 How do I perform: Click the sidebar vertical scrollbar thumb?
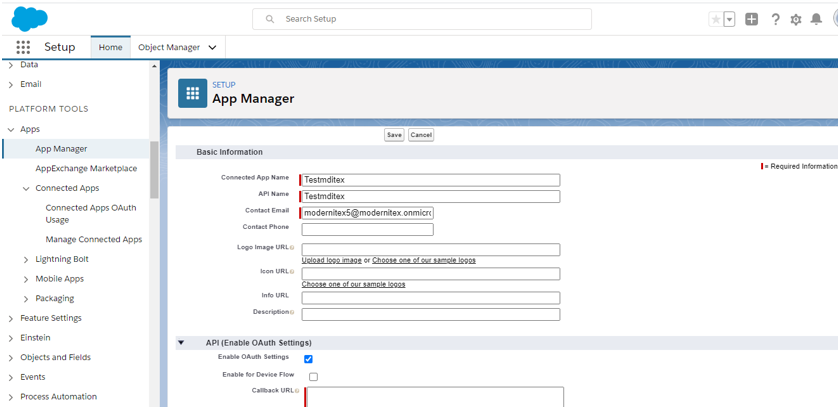[154, 169]
